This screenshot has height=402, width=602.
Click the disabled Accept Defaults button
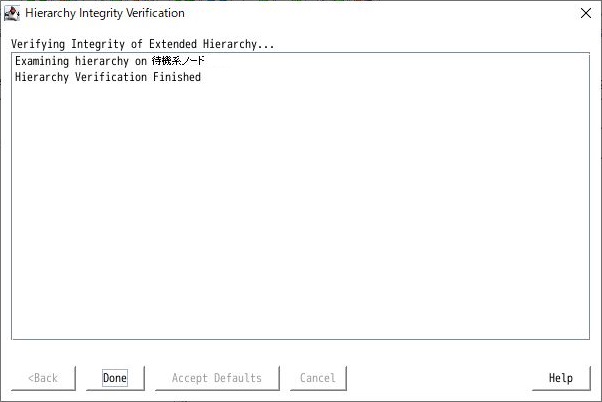[217, 378]
